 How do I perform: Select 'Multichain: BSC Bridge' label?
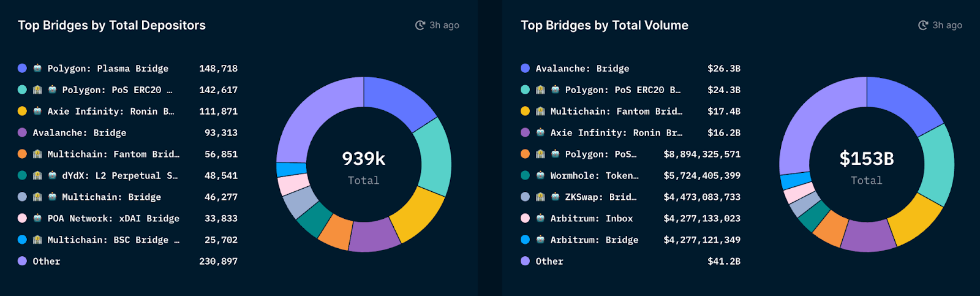113,240
